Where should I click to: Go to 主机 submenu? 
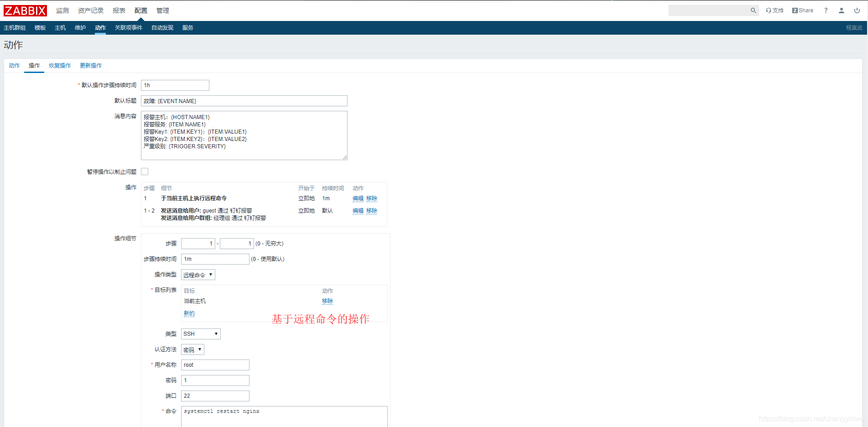pyautogui.click(x=60, y=28)
